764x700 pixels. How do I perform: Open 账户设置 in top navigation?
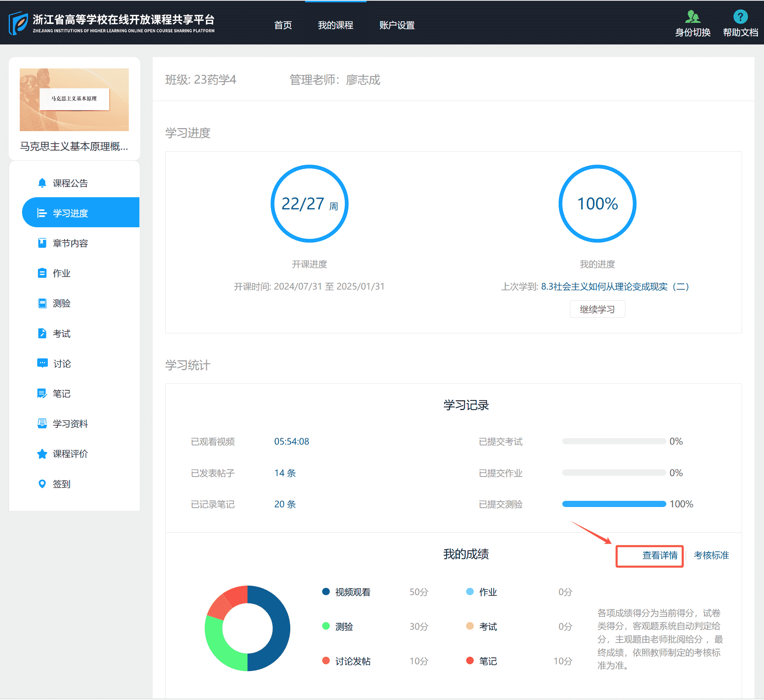tap(397, 25)
